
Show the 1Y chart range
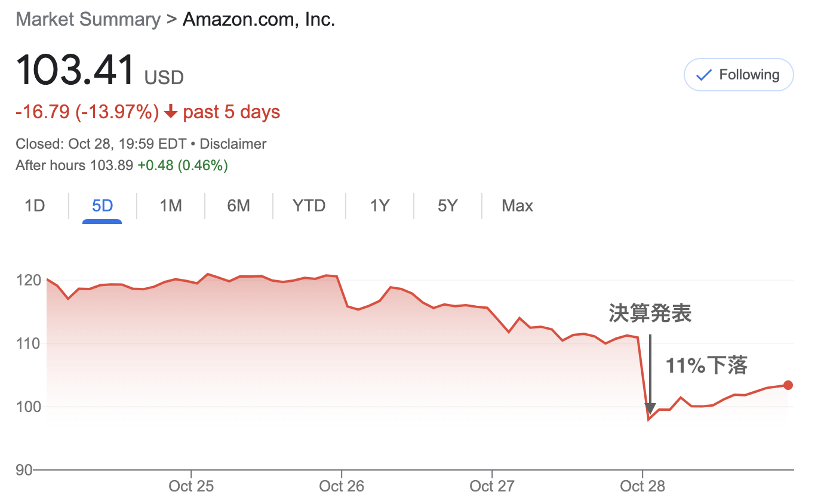379,206
